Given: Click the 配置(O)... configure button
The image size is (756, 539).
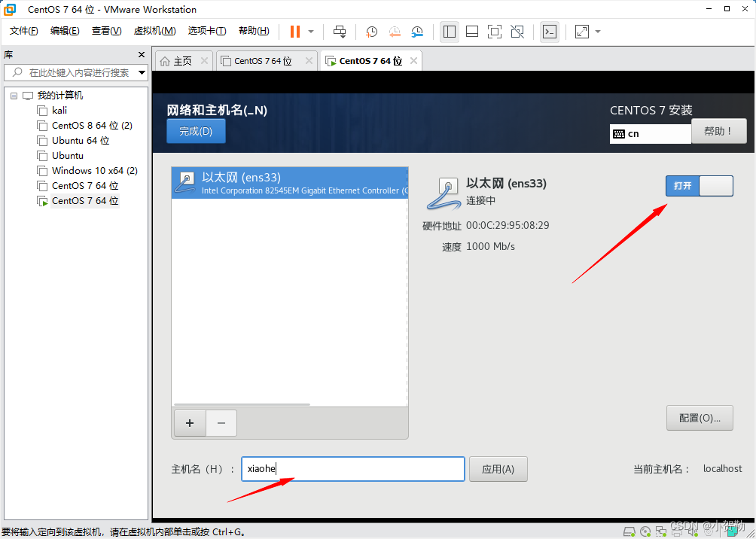Looking at the screenshot, I should click(700, 418).
